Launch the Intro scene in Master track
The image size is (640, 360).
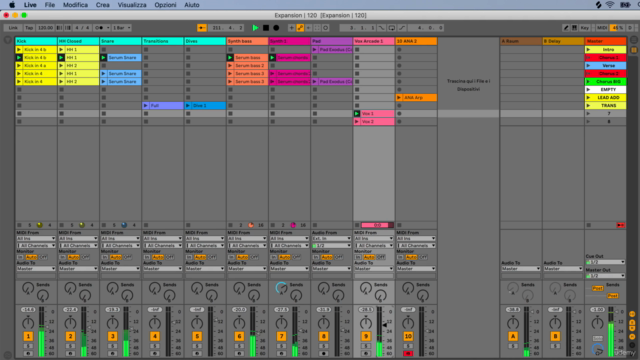pyautogui.click(x=588, y=49)
